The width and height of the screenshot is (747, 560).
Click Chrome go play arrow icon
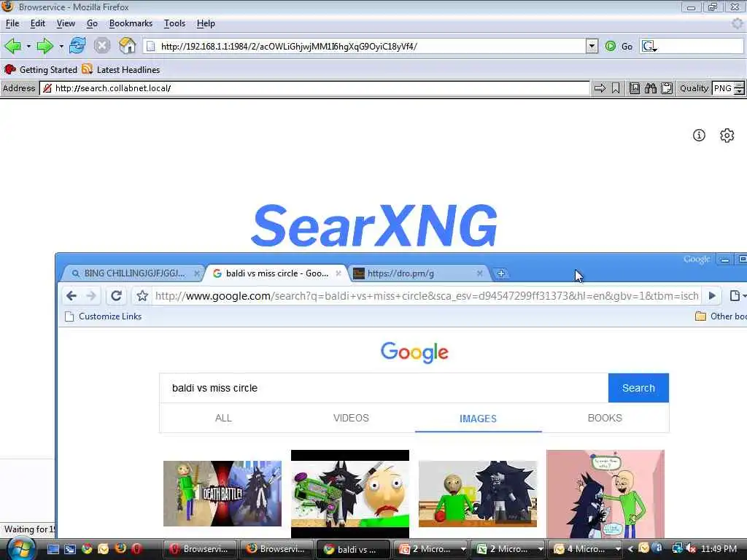[x=712, y=296]
